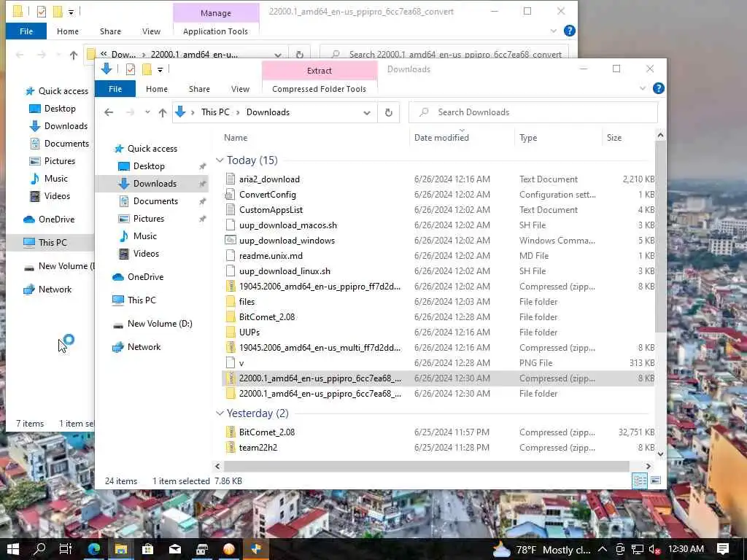The height and width of the screenshot is (560, 747).
Task: Click the Manage contextual tab in back window
Action: 215,13
